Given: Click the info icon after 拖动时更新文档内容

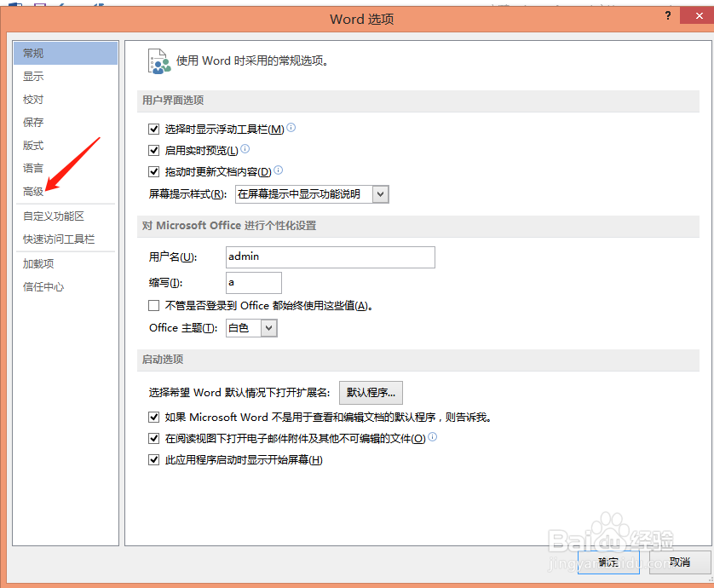Looking at the screenshot, I should (x=279, y=170).
